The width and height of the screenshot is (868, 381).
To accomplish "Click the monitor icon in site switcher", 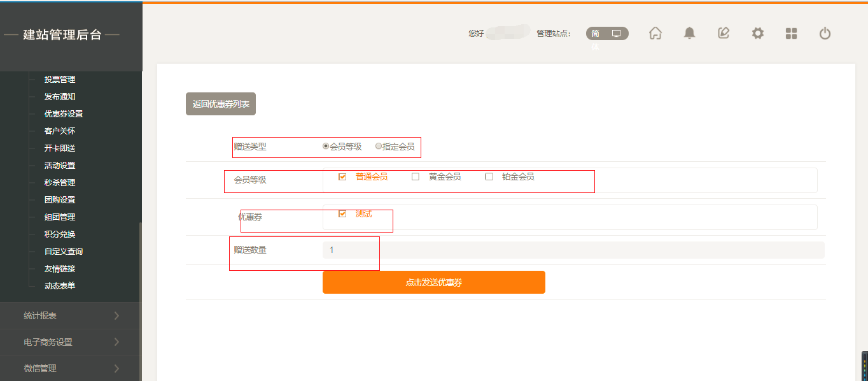I will (616, 34).
